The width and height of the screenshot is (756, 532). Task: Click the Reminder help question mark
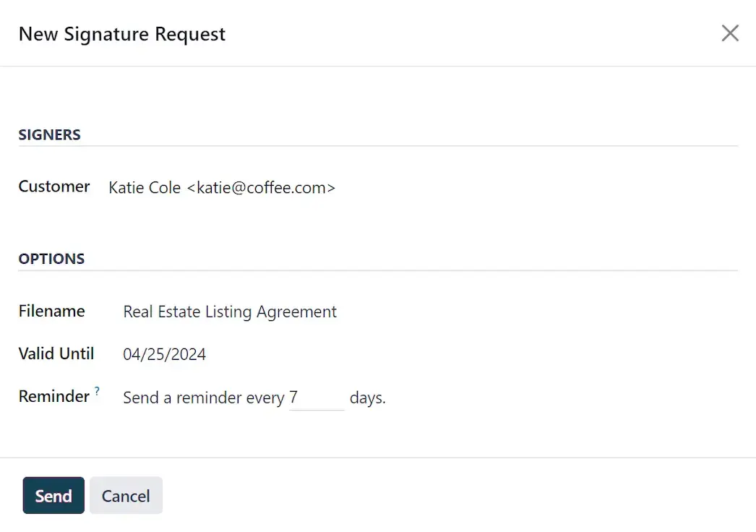(x=97, y=391)
